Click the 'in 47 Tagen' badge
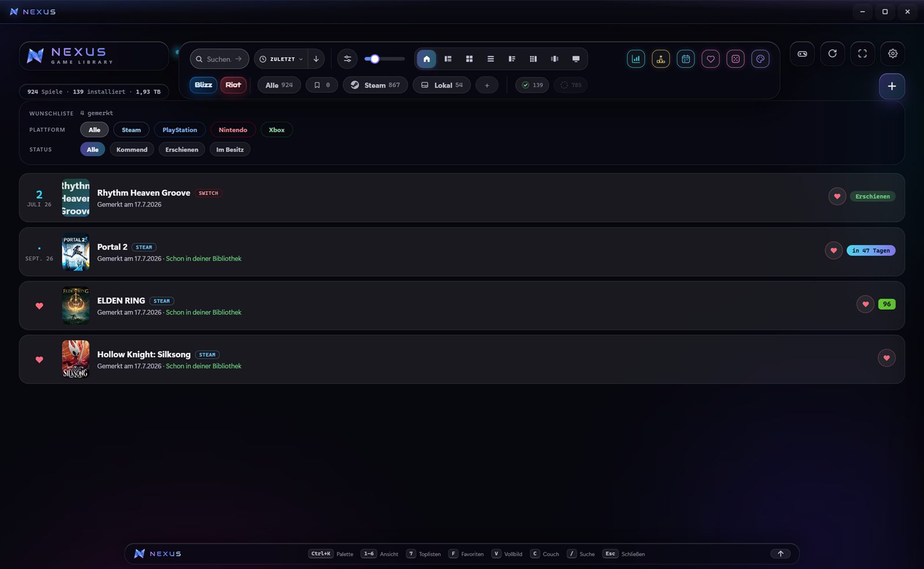The width and height of the screenshot is (924, 569). tap(871, 250)
